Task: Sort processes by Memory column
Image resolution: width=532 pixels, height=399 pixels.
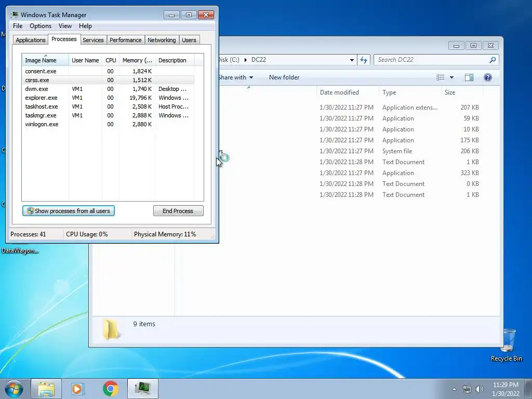Action: [137, 60]
